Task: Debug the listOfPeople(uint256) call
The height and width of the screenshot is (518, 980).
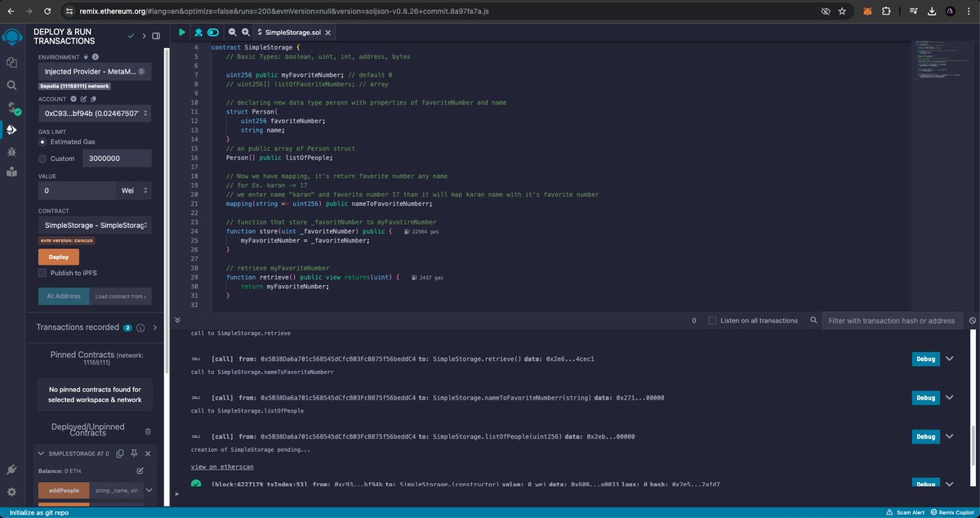Action: (x=924, y=437)
